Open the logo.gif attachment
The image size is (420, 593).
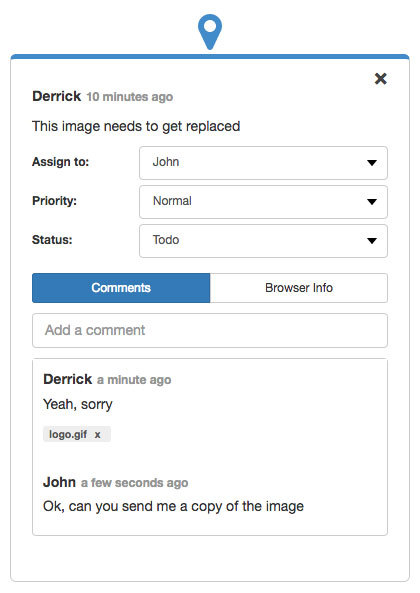(68, 434)
